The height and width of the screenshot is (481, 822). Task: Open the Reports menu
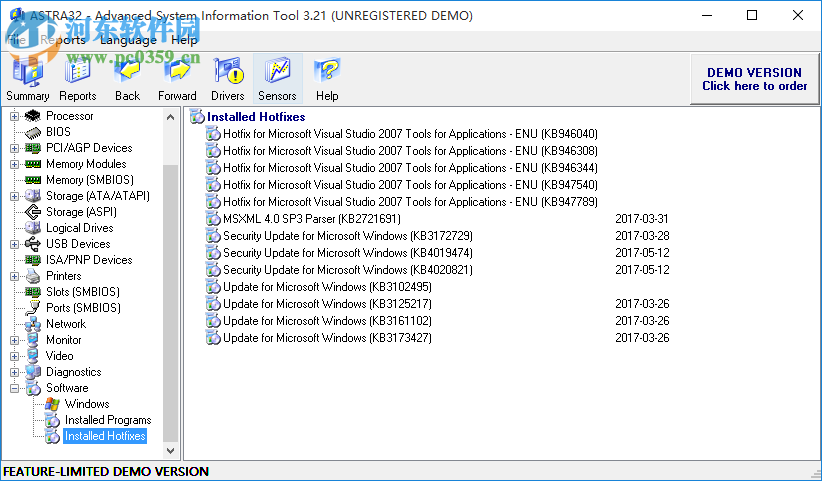tap(63, 40)
